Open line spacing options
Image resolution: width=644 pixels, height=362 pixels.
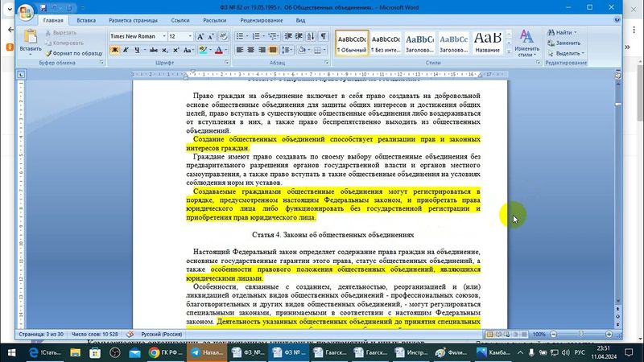click(287, 50)
